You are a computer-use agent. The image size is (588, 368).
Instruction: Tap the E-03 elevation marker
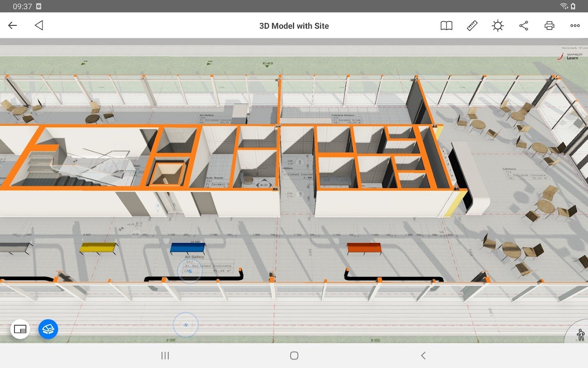click(x=267, y=64)
